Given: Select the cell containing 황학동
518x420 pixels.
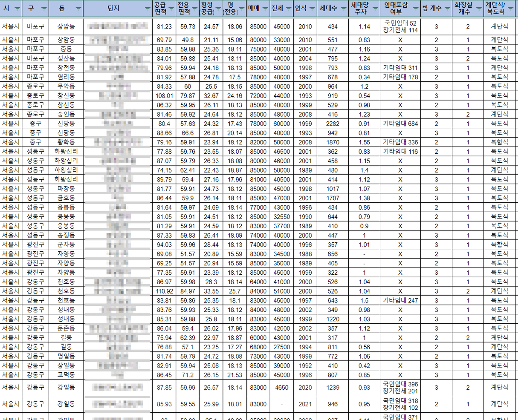Looking at the screenshot, I should click(66, 142).
